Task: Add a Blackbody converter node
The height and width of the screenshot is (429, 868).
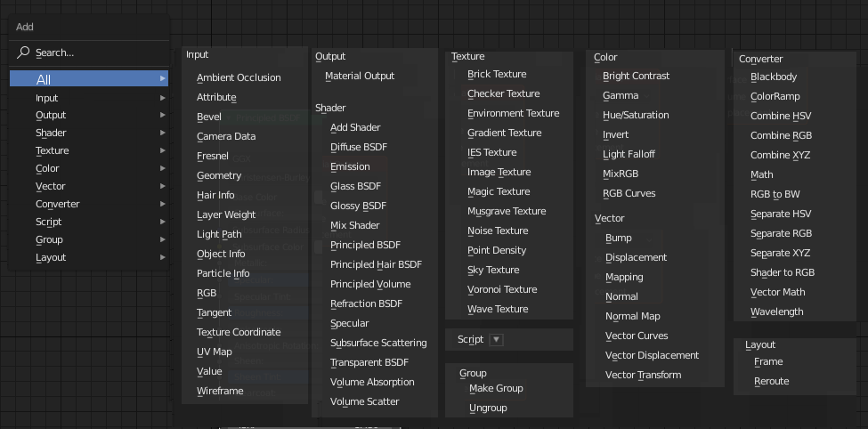Action: [774, 77]
